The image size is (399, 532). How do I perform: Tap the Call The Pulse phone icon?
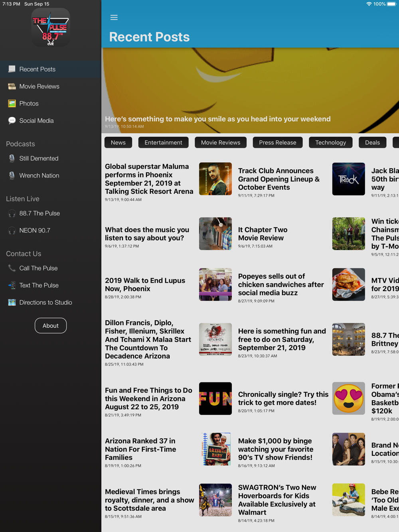point(12,268)
